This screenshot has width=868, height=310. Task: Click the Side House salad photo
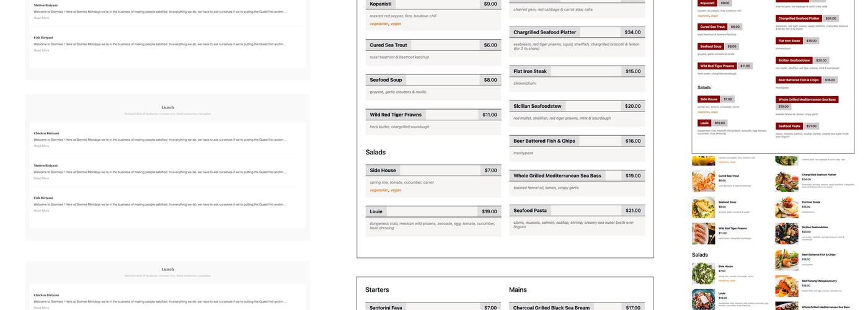(703, 273)
